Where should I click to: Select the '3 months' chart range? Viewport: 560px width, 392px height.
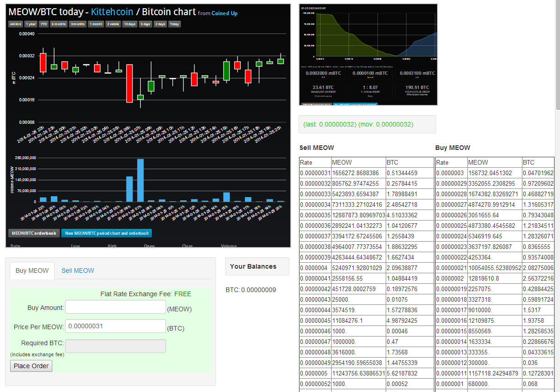click(x=78, y=24)
